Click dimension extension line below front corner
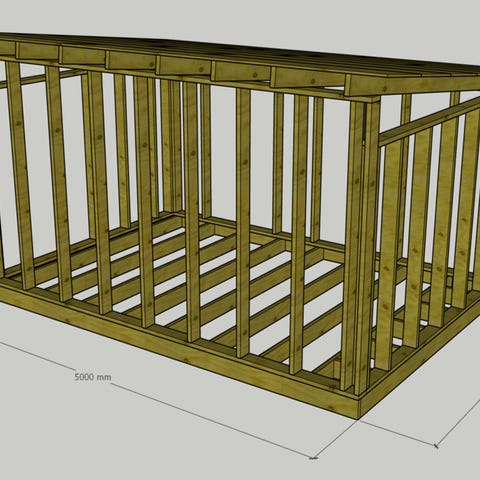This screenshot has height=480, width=480. (x=336, y=438)
